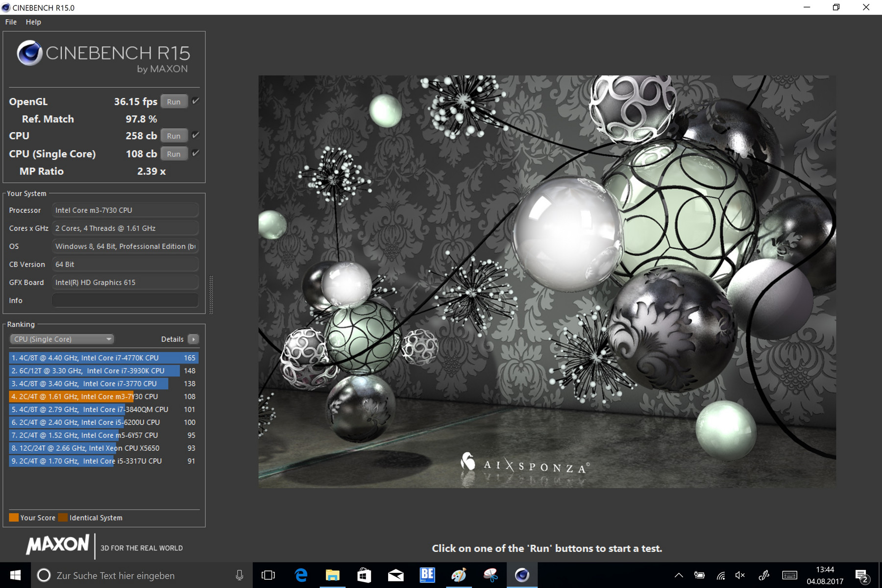The image size is (882, 588).
Task: Click the rendered AIXSPONZA scene image
Action: coord(547,281)
